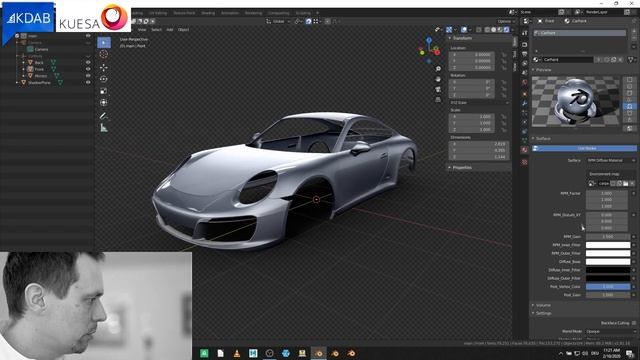Image resolution: width=640 pixels, height=360 pixels.
Task: Select the Select Box tool in viewport toolbar
Action: [x=104, y=42]
